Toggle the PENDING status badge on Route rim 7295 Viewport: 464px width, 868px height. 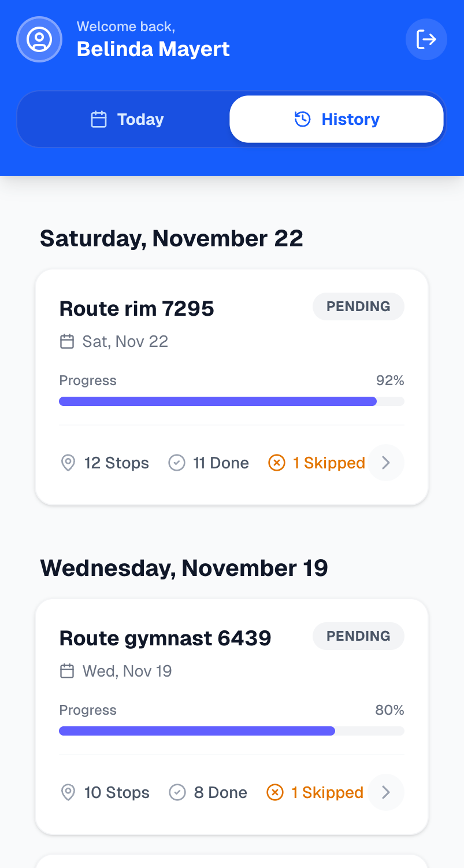pos(358,306)
